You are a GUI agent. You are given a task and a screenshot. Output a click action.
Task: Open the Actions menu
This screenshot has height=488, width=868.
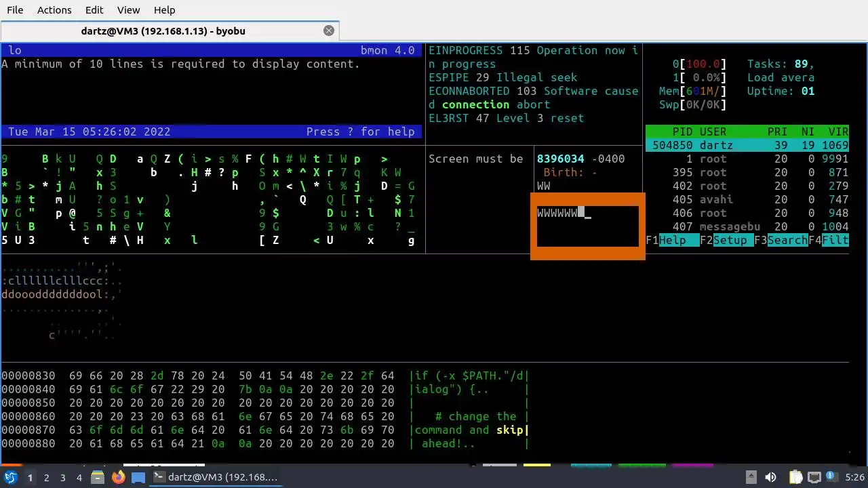(x=54, y=10)
